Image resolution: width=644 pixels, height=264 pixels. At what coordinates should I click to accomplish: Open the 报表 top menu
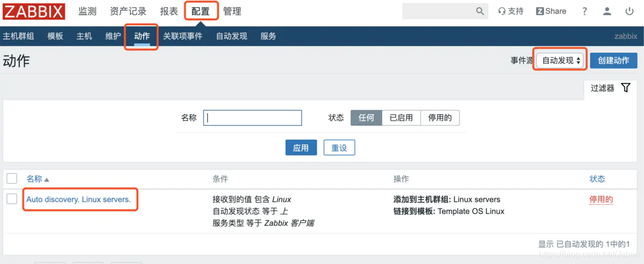pos(169,11)
